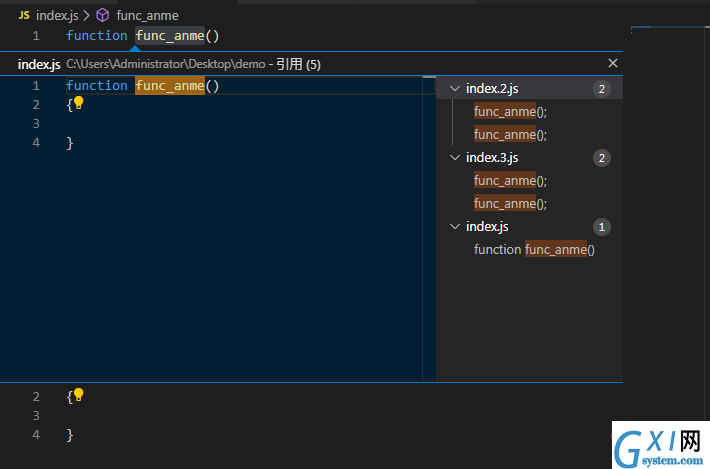710x469 pixels.
Task: Close the references peek view
Action: 613,63
